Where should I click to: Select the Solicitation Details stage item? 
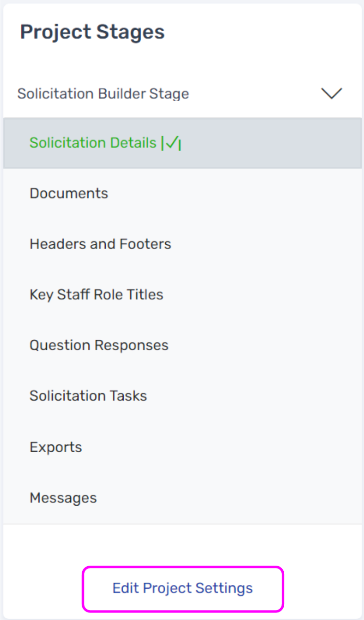(x=93, y=143)
